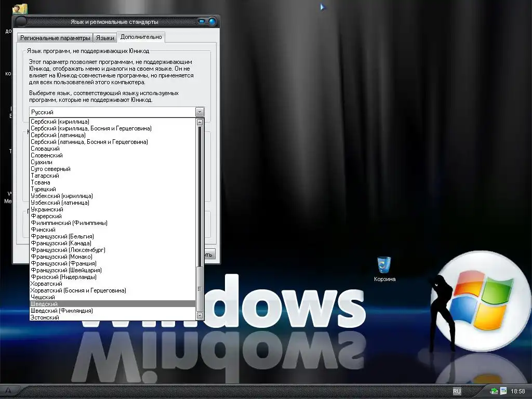Select the highlighted Шведский entry
Viewport: 532px width, 399px height.
112,304
